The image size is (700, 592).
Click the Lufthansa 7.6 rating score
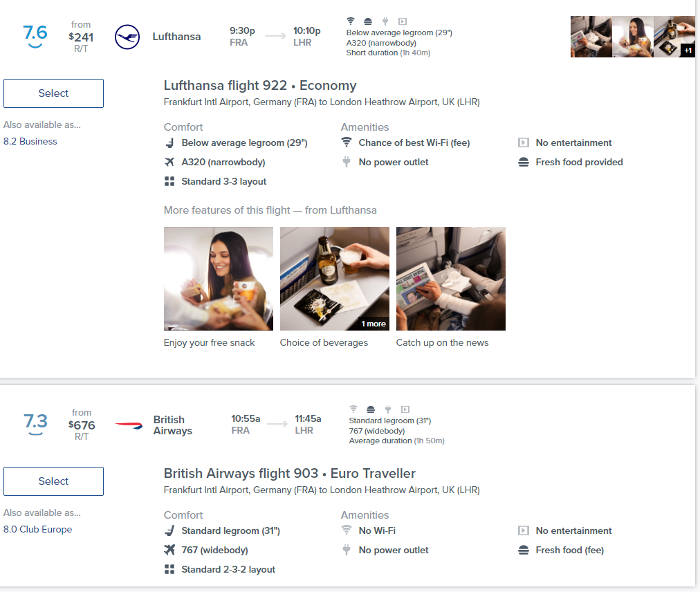tap(35, 33)
